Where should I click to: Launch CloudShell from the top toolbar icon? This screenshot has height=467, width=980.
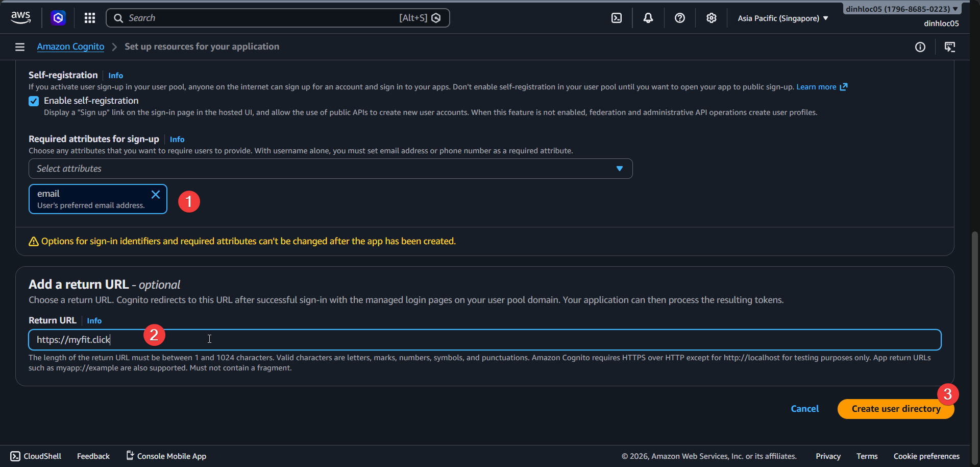click(x=616, y=17)
